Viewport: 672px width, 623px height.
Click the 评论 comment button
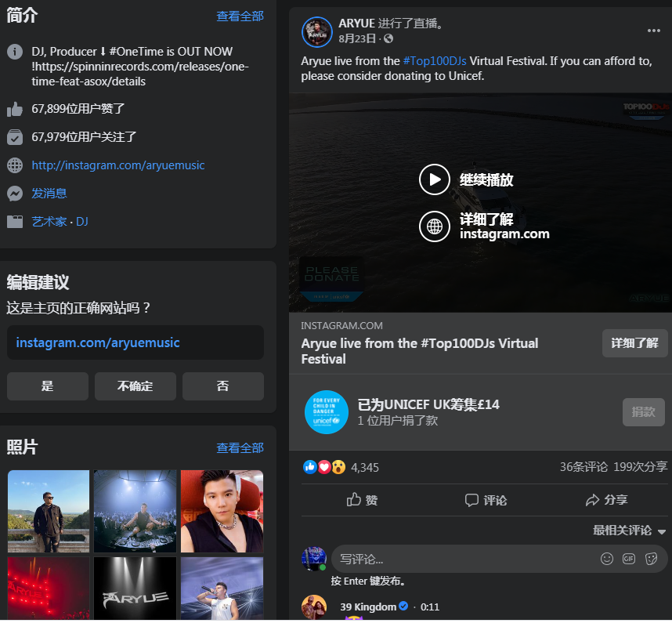[486, 500]
